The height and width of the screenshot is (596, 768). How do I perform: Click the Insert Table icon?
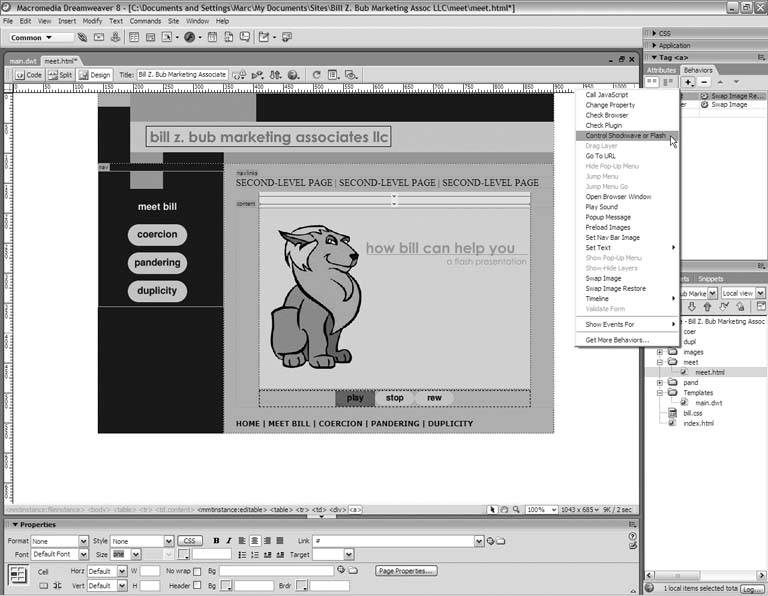(x=135, y=38)
